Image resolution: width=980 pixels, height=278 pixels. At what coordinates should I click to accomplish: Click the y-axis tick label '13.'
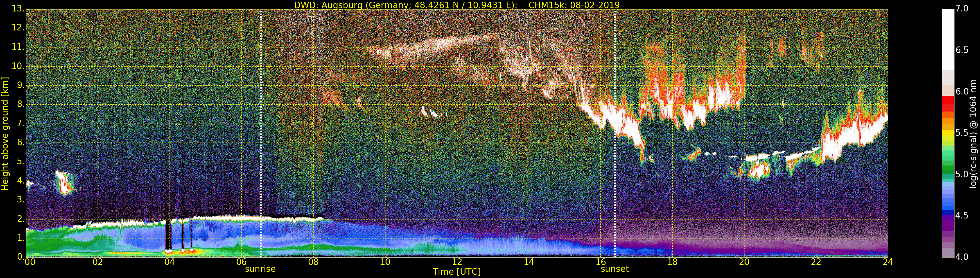(18, 9)
